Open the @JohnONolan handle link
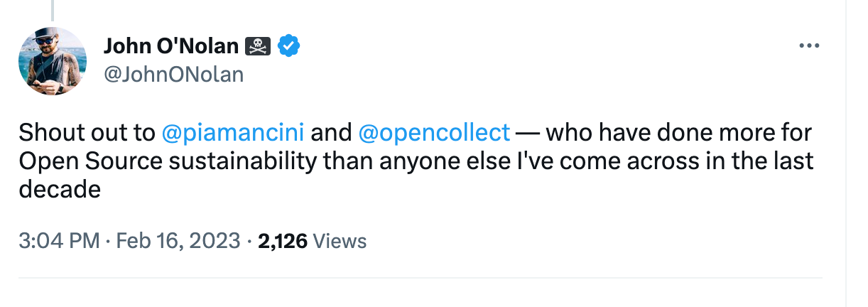Image resolution: width=868 pixels, height=307 pixels. (173, 74)
